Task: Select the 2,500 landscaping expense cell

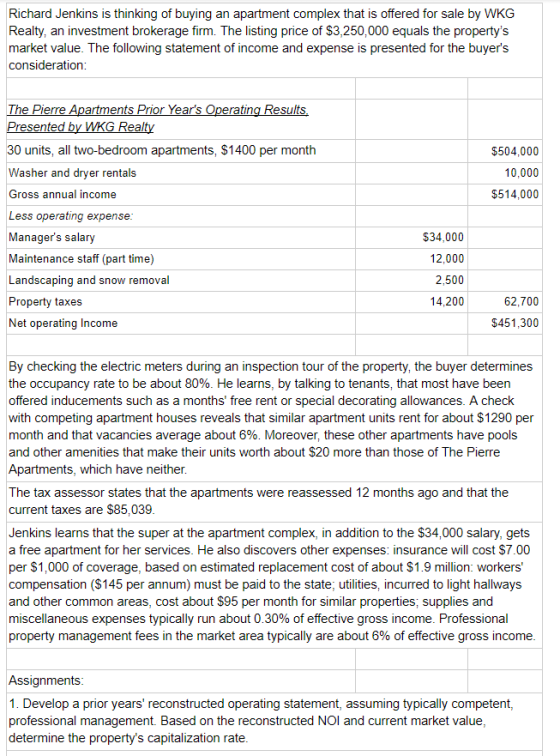Action: coord(449,281)
